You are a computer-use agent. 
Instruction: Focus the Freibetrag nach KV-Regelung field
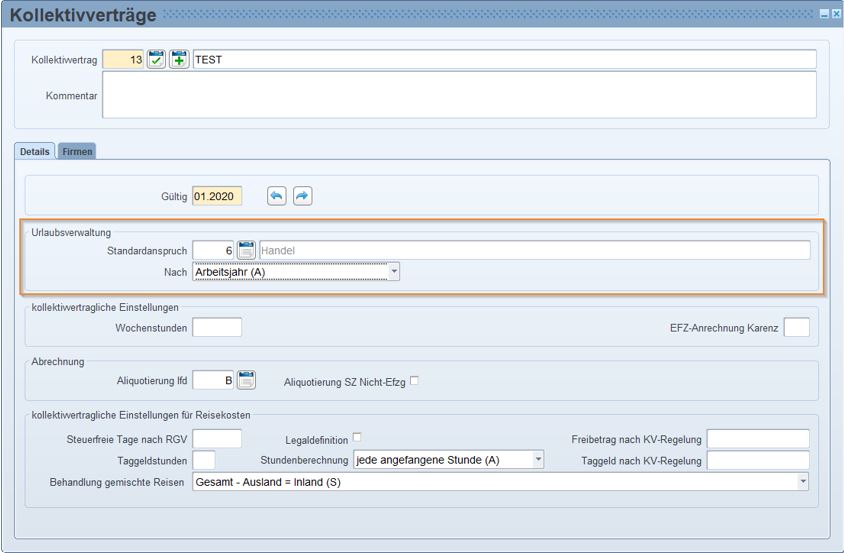pos(757,439)
